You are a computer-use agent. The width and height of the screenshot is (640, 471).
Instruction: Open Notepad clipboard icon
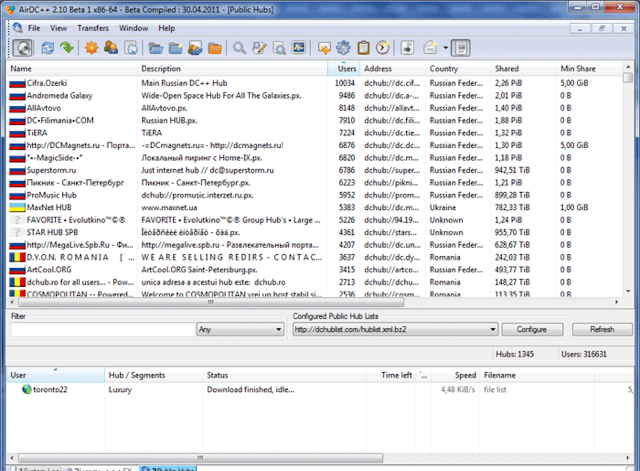[363, 48]
